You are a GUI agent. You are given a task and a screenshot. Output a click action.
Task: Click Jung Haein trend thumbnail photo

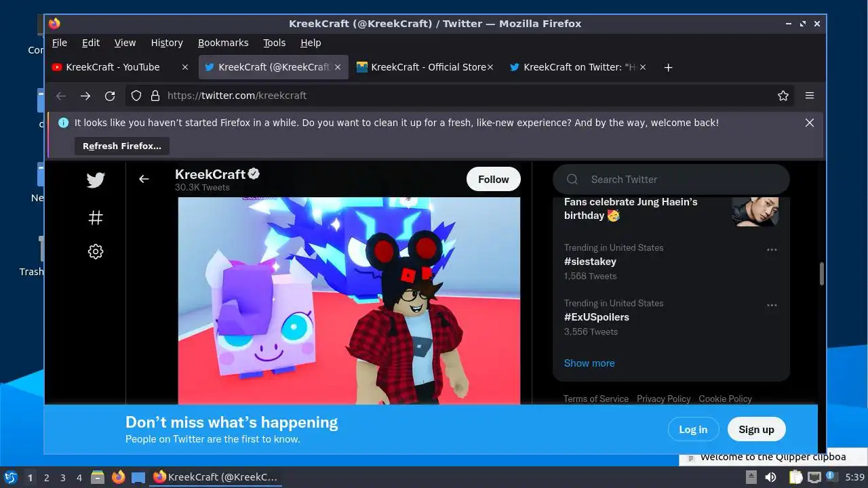pos(755,211)
